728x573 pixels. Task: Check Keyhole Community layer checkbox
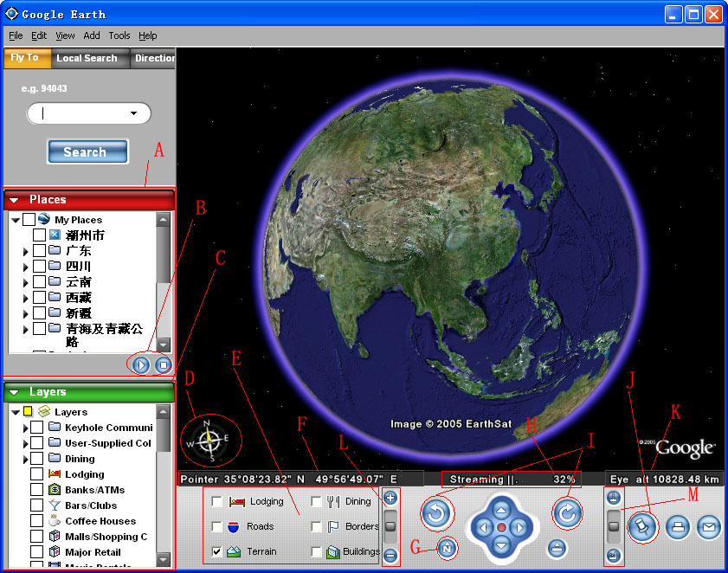[x=36, y=428]
